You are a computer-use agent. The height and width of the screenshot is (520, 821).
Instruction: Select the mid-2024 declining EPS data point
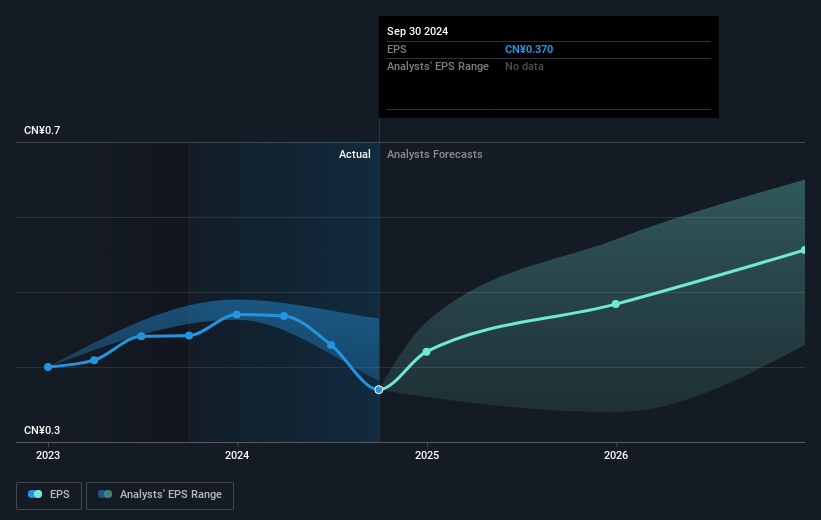(x=331, y=345)
